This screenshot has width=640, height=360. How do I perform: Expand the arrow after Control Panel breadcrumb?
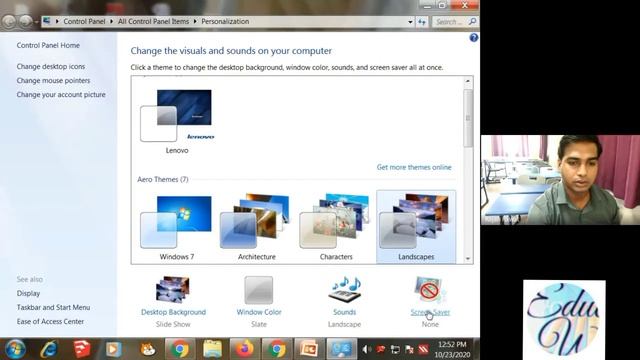click(111, 21)
